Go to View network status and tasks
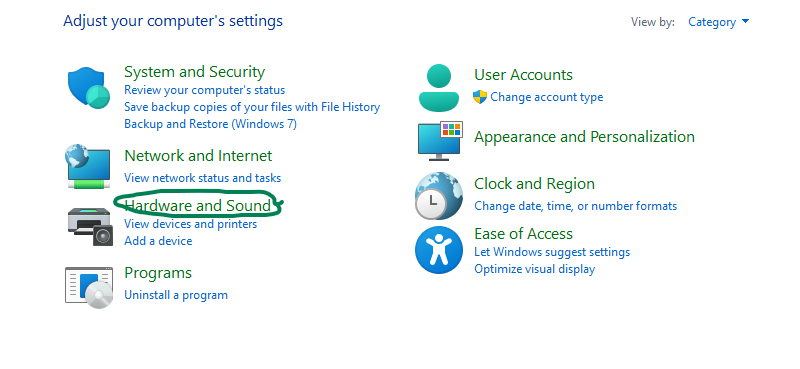This screenshot has height=369, width=800. click(x=203, y=178)
